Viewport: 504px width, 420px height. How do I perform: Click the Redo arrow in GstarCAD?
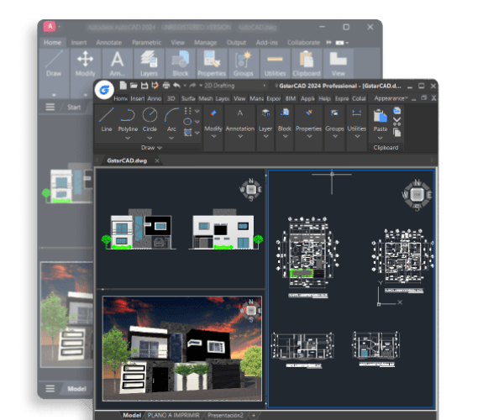coord(192,86)
